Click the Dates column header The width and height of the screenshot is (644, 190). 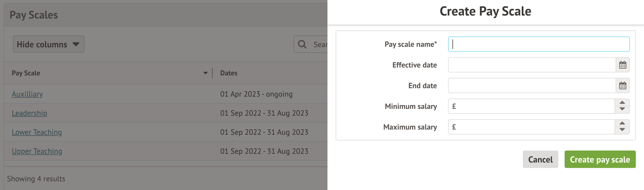[x=229, y=73]
